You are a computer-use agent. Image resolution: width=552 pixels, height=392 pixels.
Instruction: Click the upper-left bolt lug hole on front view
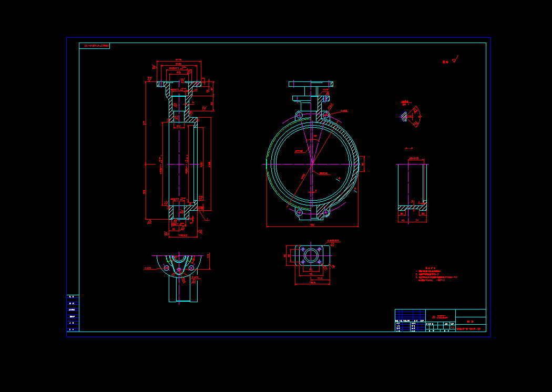click(299, 115)
